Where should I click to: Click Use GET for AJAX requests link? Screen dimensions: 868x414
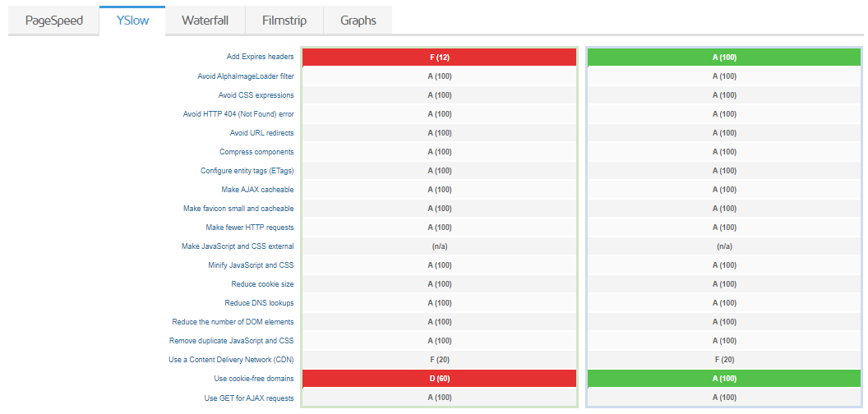(249, 398)
